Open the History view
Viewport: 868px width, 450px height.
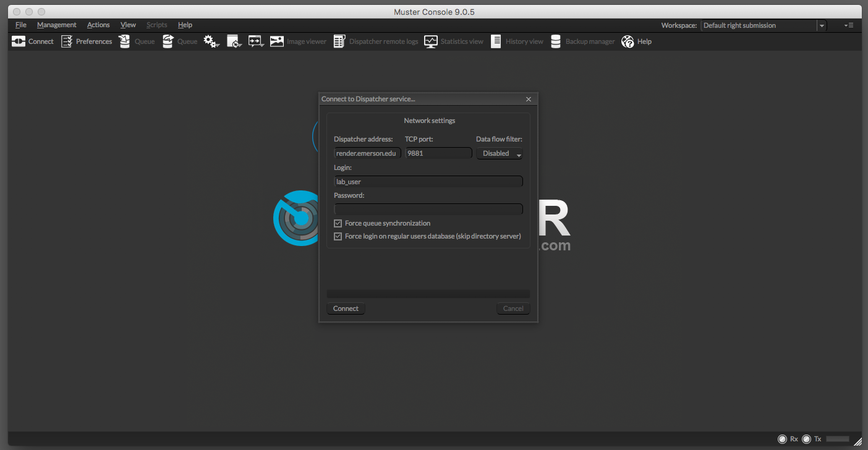517,41
